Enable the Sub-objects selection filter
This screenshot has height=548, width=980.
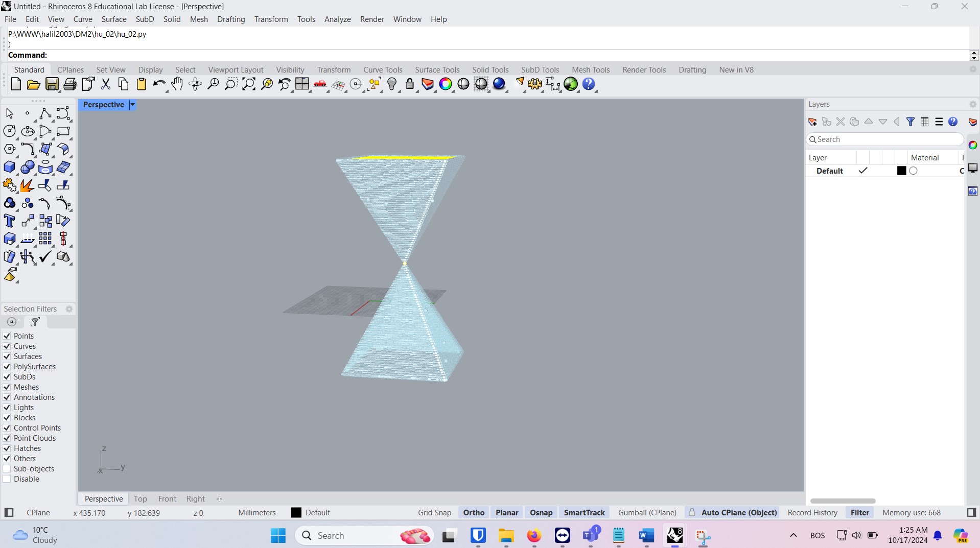point(7,468)
